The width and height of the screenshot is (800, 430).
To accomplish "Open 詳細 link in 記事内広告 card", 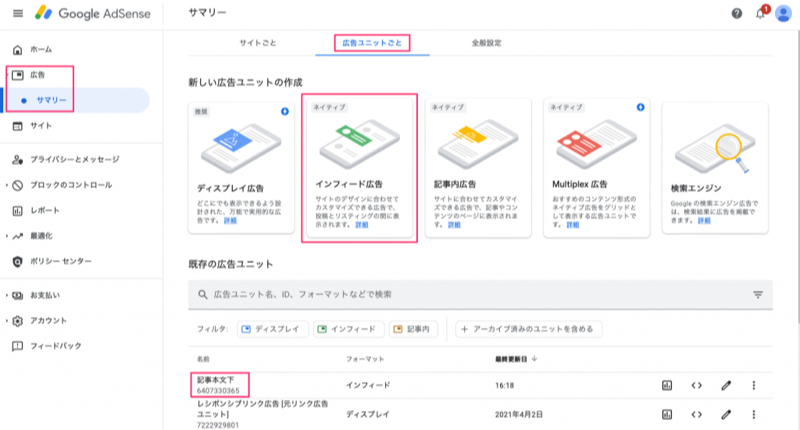I will pyautogui.click(x=454, y=225).
